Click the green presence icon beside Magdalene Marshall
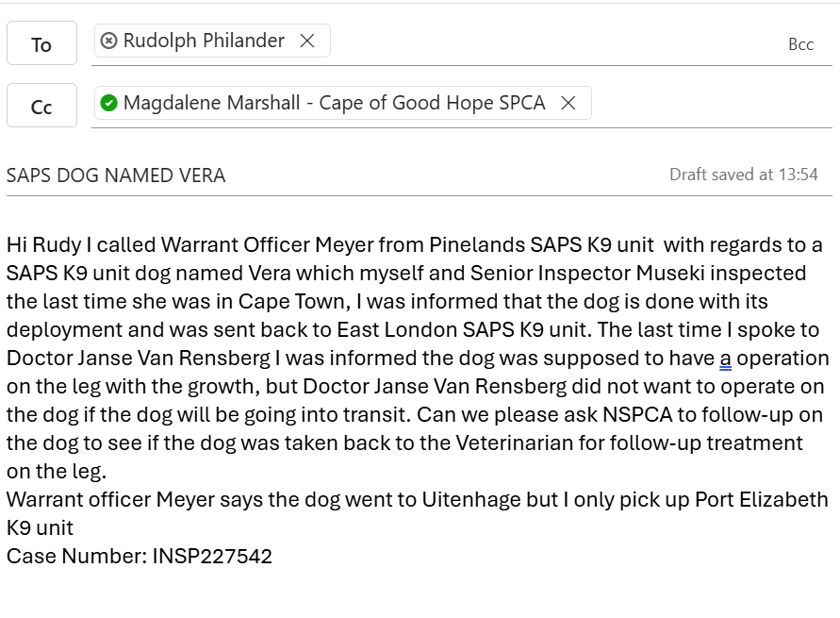This screenshot has width=840, height=618. tap(108, 103)
